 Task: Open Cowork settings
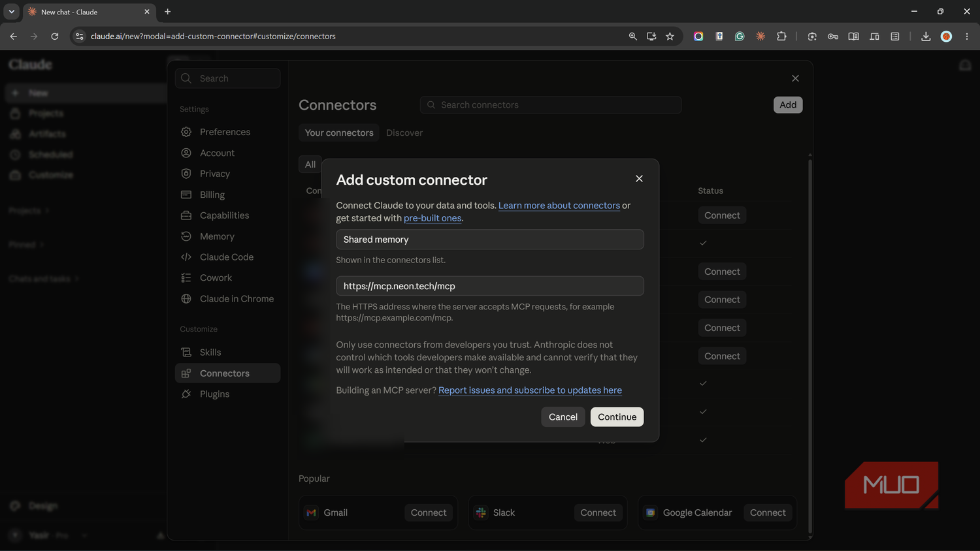[227, 278]
